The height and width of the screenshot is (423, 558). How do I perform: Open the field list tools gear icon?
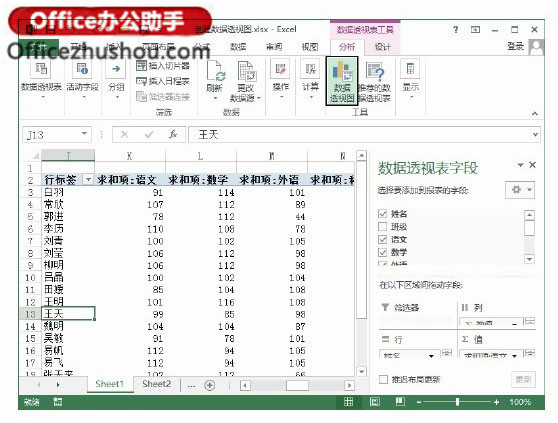tap(520, 190)
